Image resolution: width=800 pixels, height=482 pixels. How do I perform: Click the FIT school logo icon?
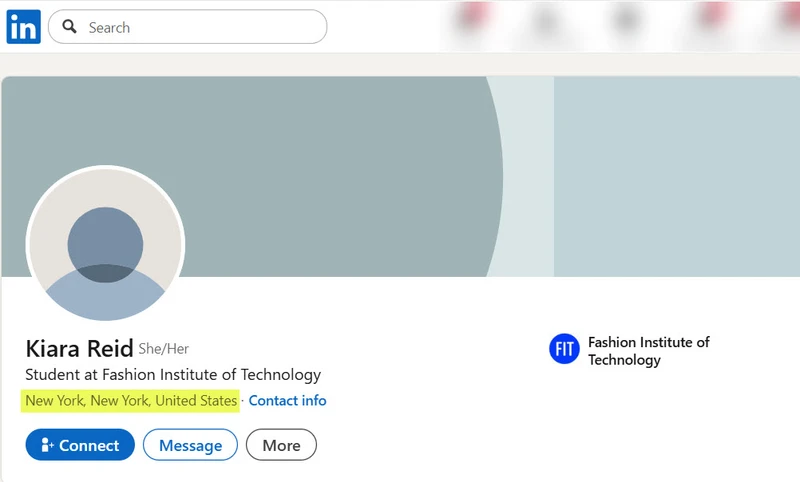tap(564, 349)
